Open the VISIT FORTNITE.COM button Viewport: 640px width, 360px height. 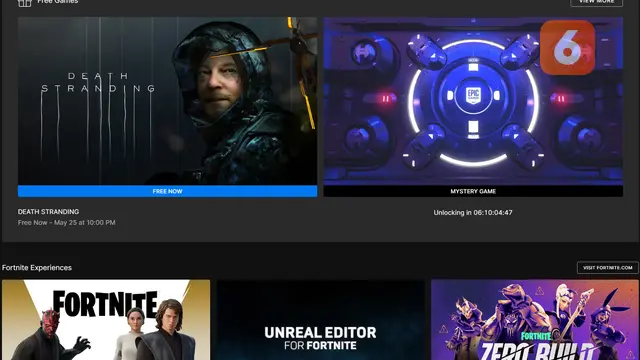(607, 268)
